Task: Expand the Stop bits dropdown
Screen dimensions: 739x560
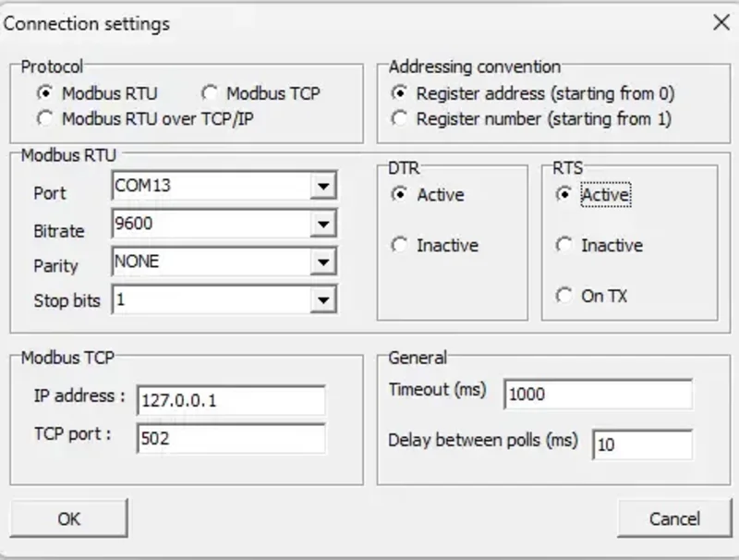Action: pos(326,298)
